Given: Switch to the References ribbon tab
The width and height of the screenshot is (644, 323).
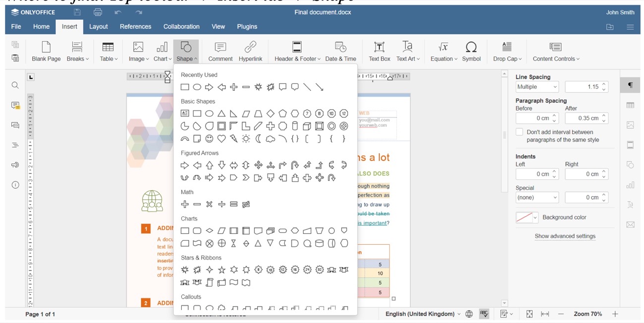Looking at the screenshot, I should coord(135,27).
